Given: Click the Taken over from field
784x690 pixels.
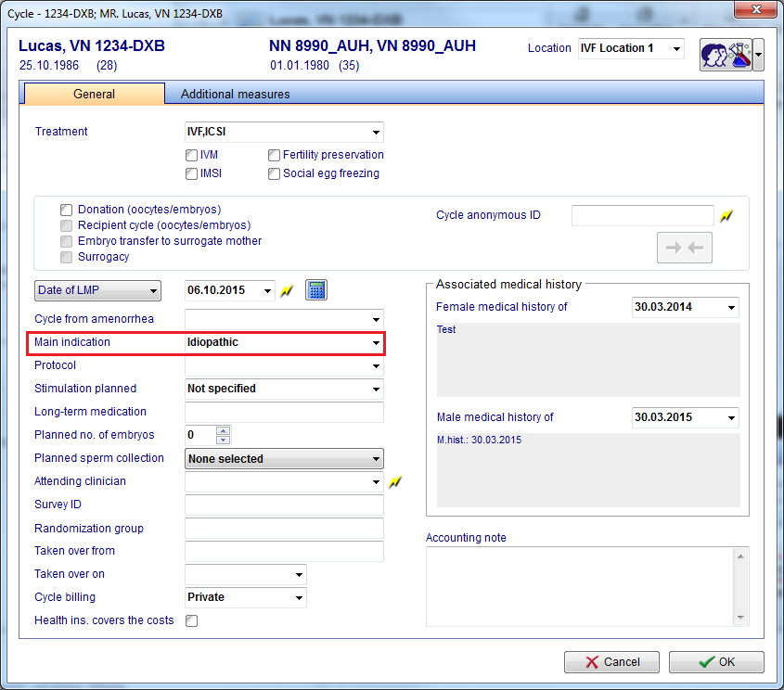Looking at the screenshot, I should tap(284, 551).
